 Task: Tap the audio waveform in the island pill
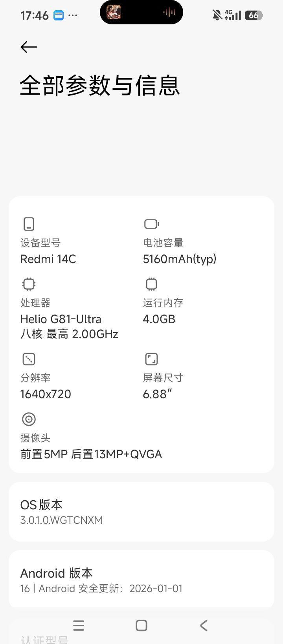169,13
